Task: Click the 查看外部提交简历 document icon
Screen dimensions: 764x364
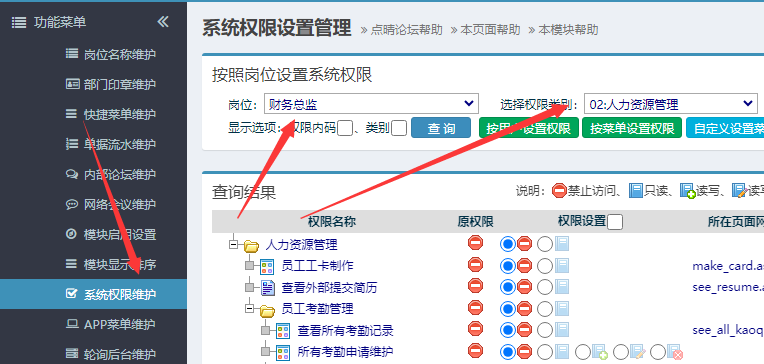Action: 267,287
